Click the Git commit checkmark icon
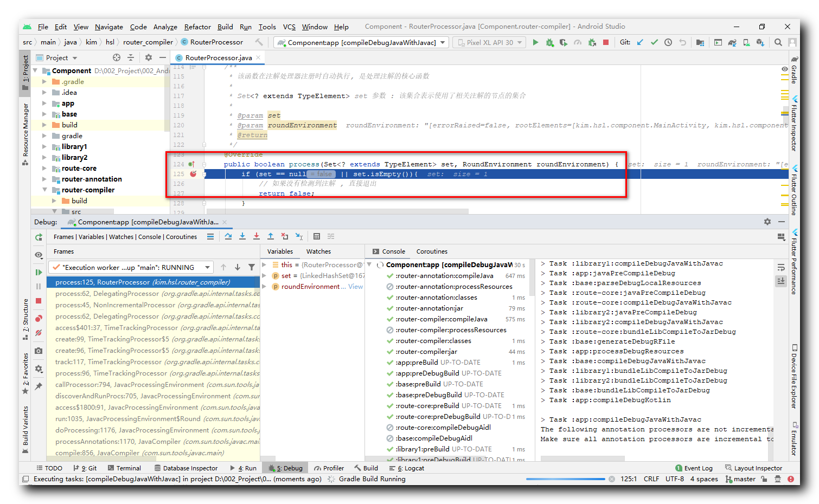819x504 pixels. coord(654,42)
